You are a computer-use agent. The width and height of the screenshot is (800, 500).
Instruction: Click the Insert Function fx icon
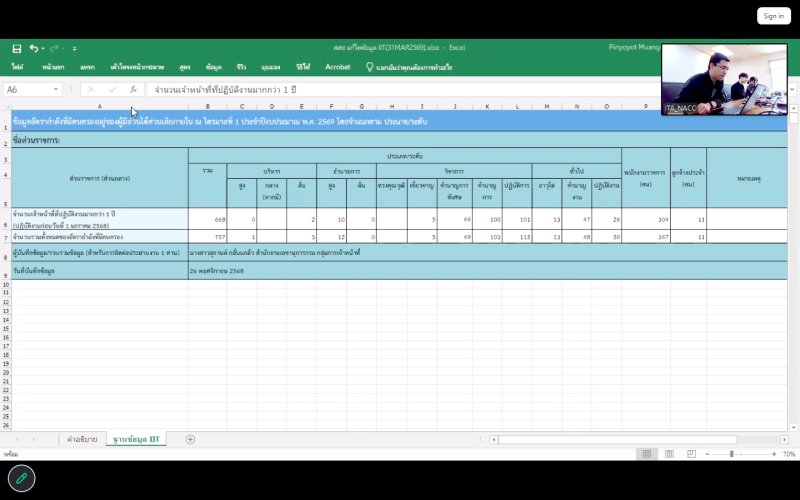pos(132,89)
